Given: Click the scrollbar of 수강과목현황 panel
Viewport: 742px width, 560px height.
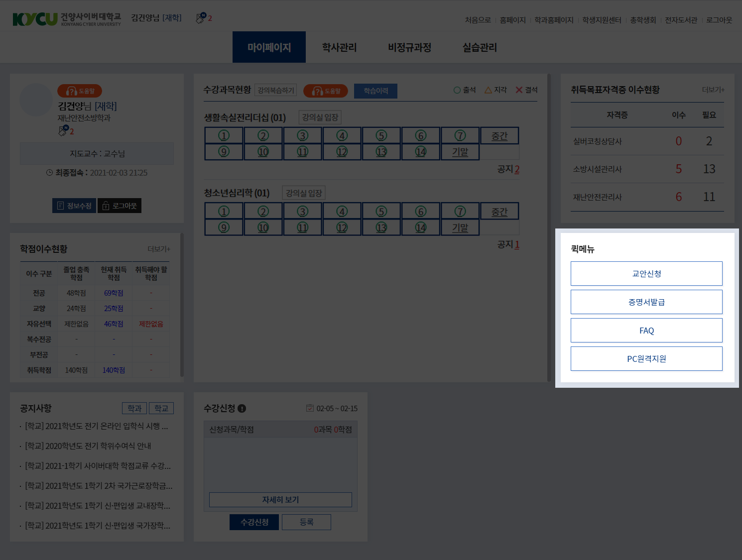Looking at the screenshot, I should 549,228.
